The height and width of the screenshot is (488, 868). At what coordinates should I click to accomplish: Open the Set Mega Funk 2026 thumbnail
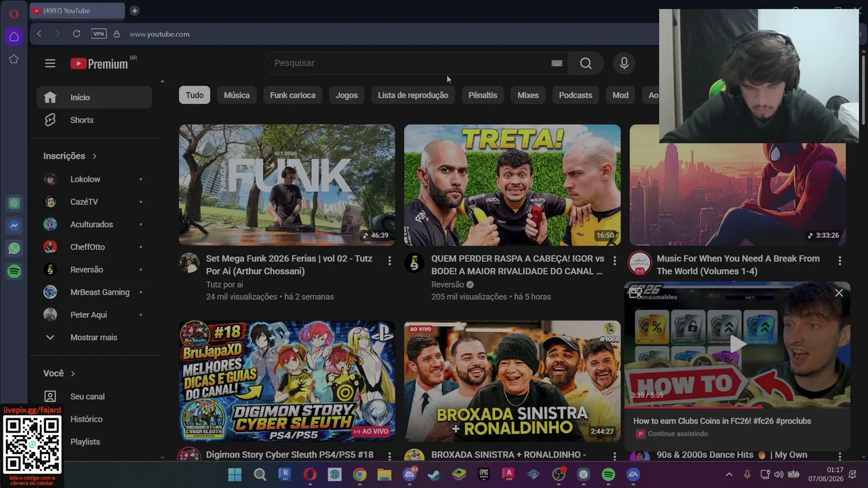click(x=287, y=185)
